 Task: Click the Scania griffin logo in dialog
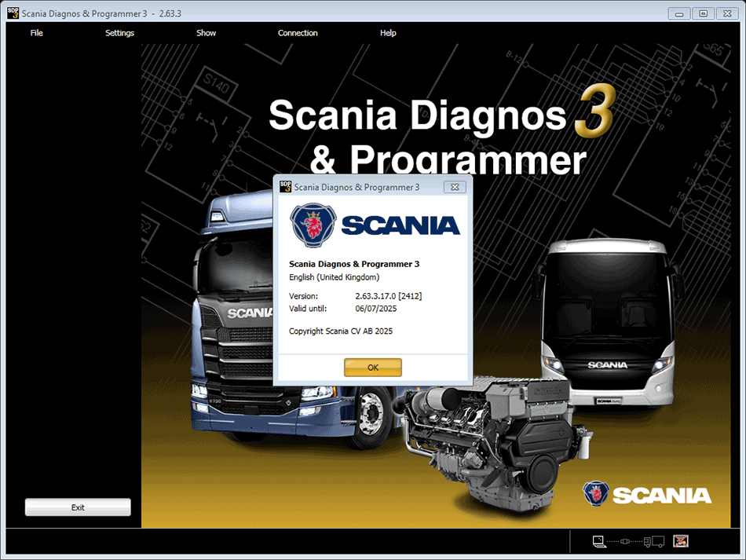point(313,225)
